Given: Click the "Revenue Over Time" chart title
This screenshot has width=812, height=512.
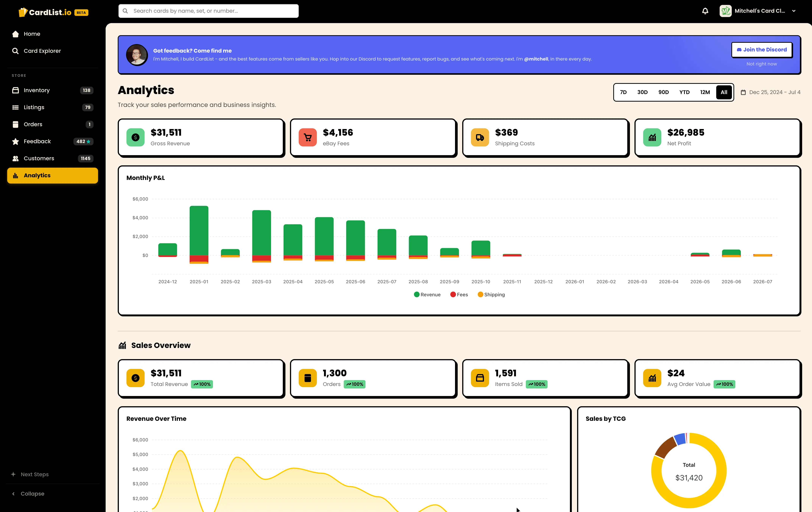Looking at the screenshot, I should point(156,419).
